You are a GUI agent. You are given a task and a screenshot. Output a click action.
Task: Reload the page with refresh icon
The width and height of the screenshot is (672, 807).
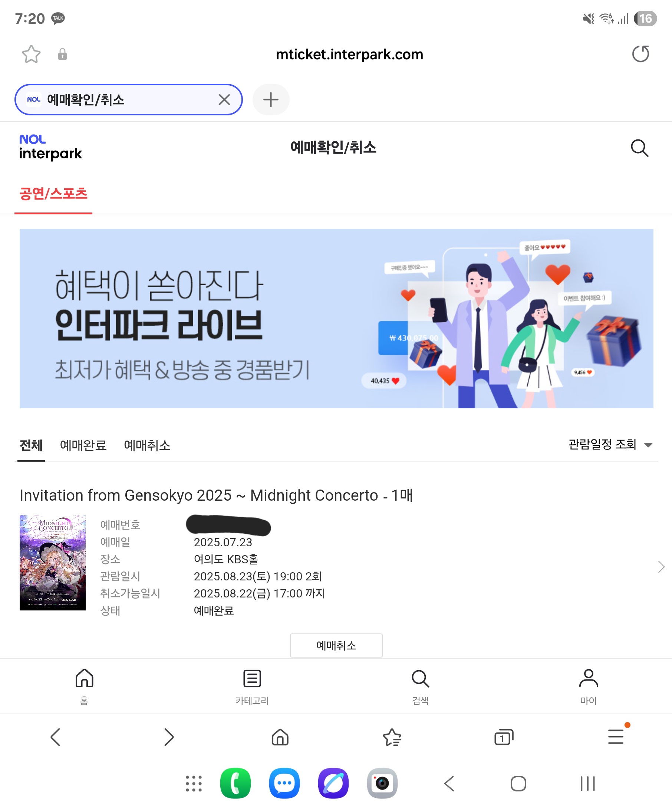point(640,54)
